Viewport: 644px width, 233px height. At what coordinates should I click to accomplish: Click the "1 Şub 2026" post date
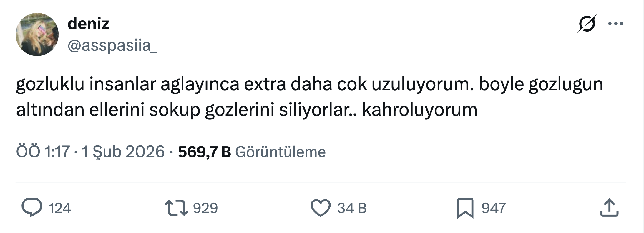click(123, 152)
